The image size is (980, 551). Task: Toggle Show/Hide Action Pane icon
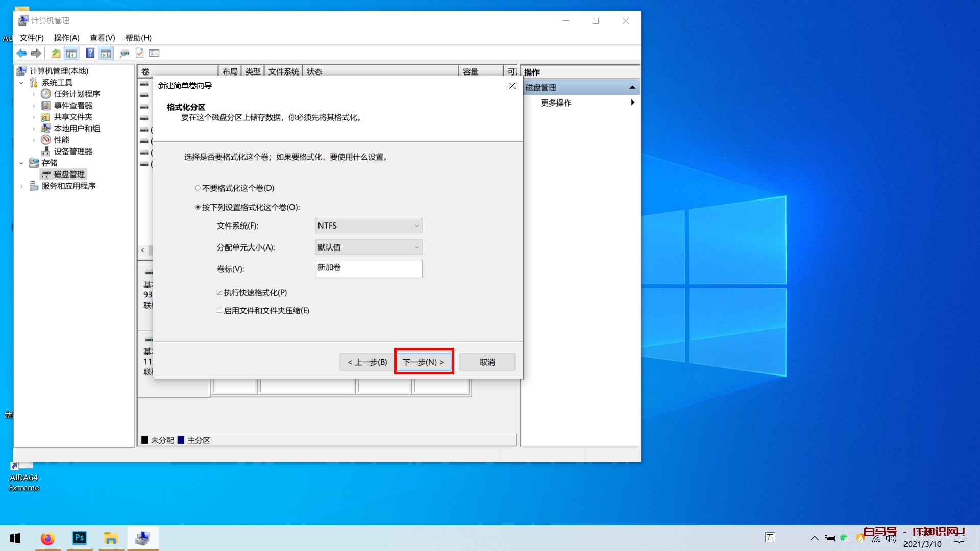coord(106,53)
